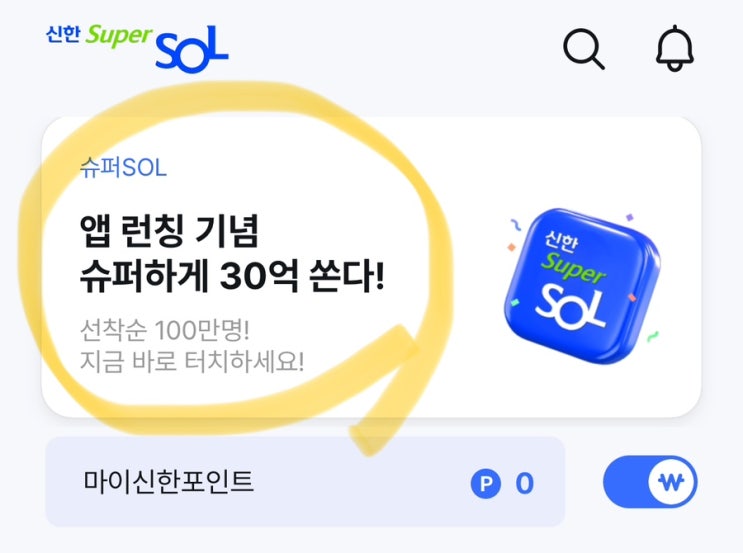Open the 마이신한포인트 points bar
743x553 pixels.
click(x=305, y=481)
